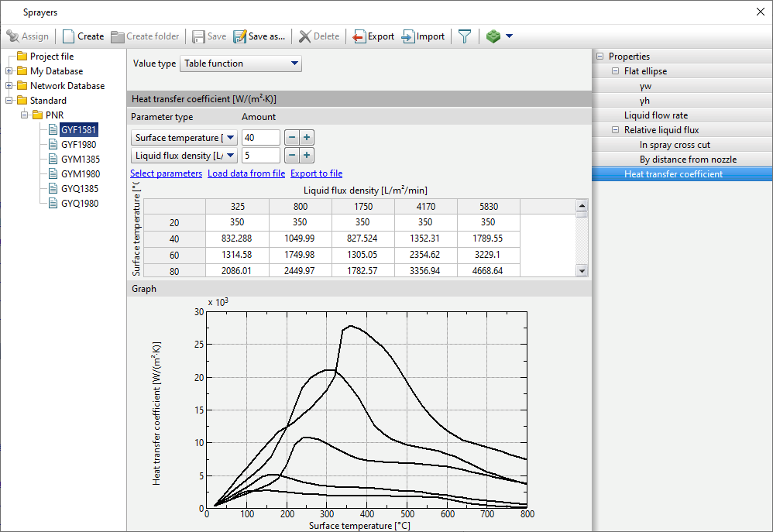Click the Export toolbar icon

pyautogui.click(x=359, y=36)
